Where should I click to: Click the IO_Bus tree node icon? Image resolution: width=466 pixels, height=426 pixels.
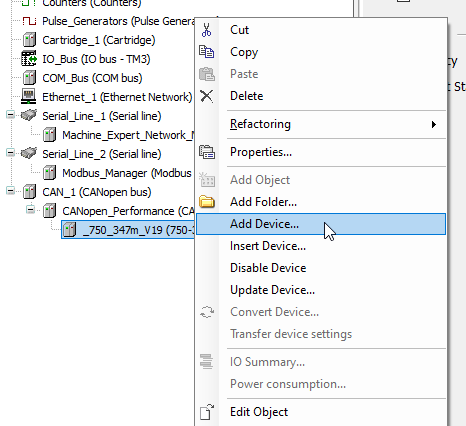click(x=29, y=59)
